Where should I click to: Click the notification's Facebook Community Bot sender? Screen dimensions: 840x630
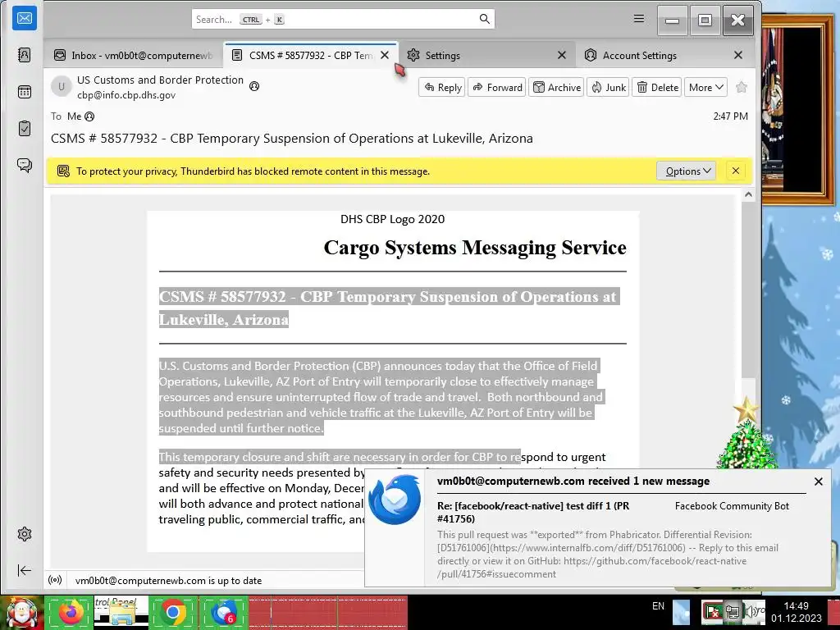[732, 505]
